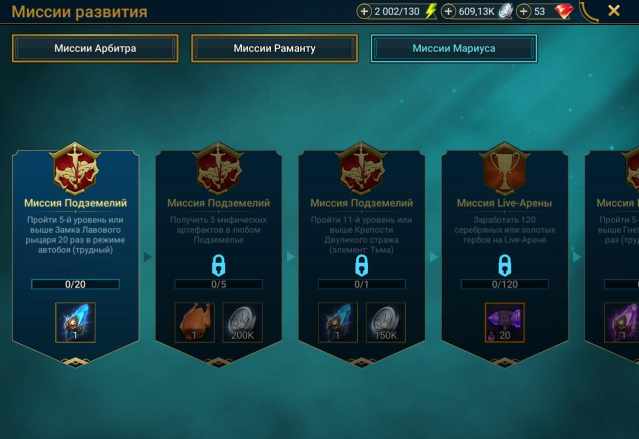This screenshot has width=639, height=439.
Task: Click the green energy lightning icon
Action: [x=430, y=11]
